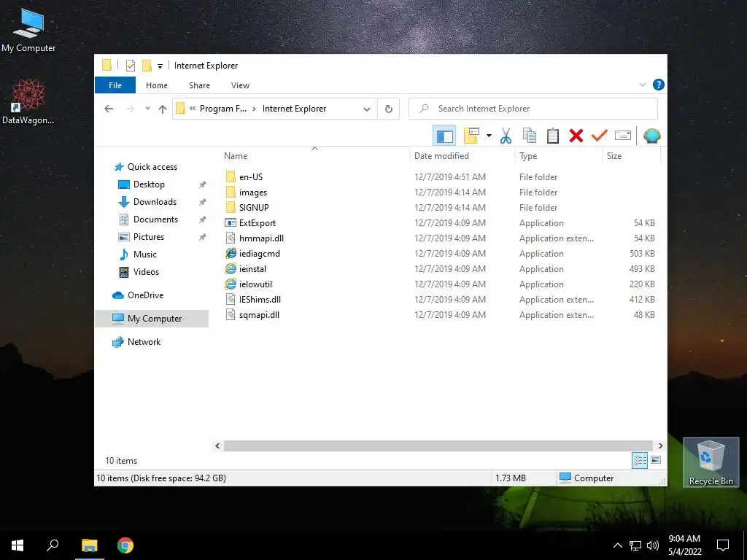Select the ielowutil application
The height and width of the screenshot is (560, 747).
(255, 284)
